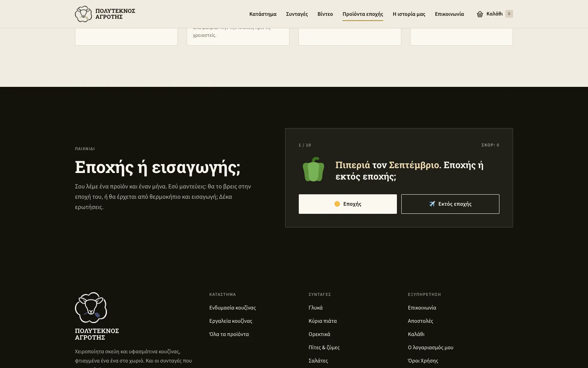Click the highlighted word Πιπεριά
This screenshot has height=368, width=588.
(352, 165)
